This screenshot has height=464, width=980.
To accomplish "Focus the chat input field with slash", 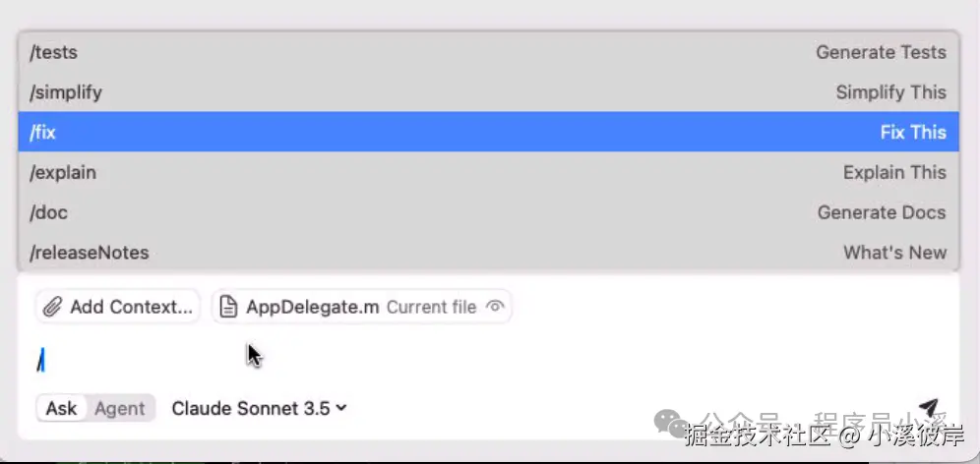I will click(x=487, y=361).
